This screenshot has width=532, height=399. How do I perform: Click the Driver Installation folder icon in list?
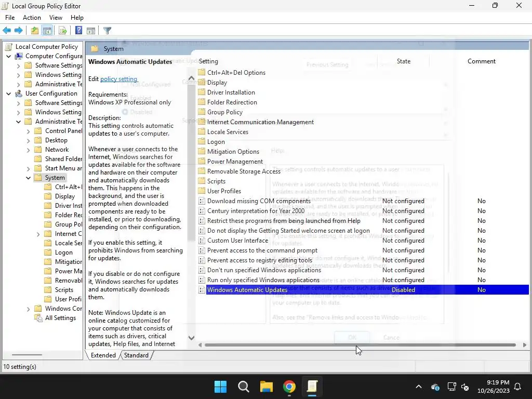click(x=202, y=92)
